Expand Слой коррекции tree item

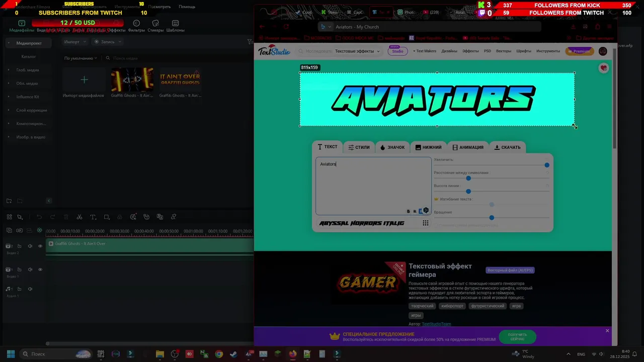(9, 110)
